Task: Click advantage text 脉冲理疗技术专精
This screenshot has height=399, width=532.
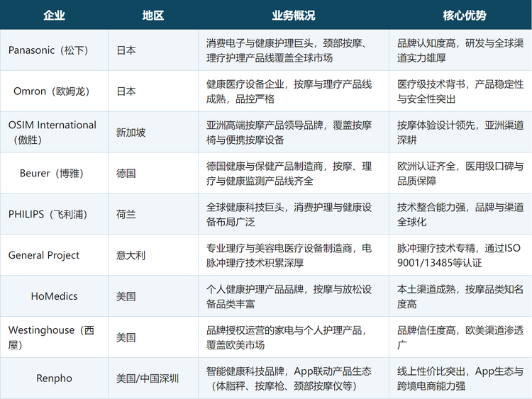Action: coord(436,248)
